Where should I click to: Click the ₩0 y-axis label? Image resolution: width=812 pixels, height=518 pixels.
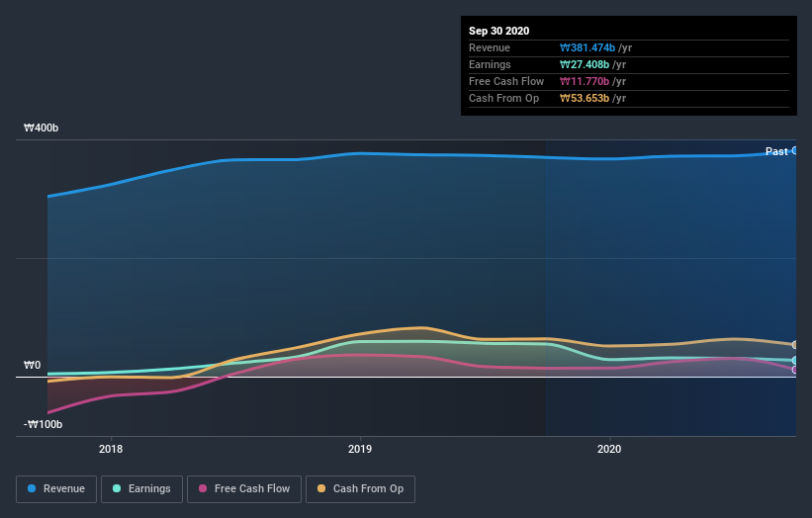(x=32, y=366)
